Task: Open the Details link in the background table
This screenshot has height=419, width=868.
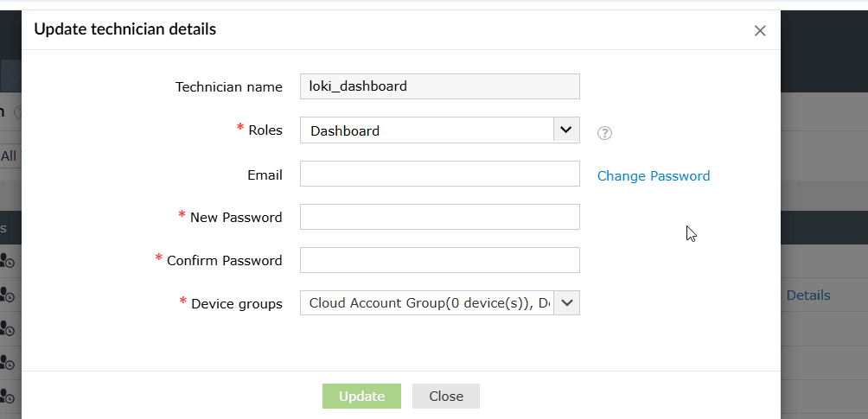Action: point(808,295)
